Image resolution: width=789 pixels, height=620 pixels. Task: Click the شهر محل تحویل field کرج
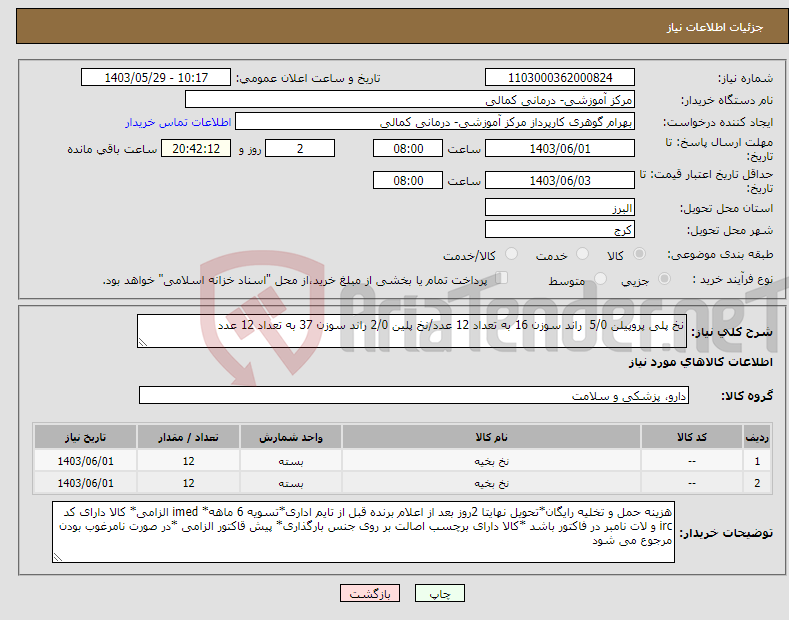pos(560,229)
